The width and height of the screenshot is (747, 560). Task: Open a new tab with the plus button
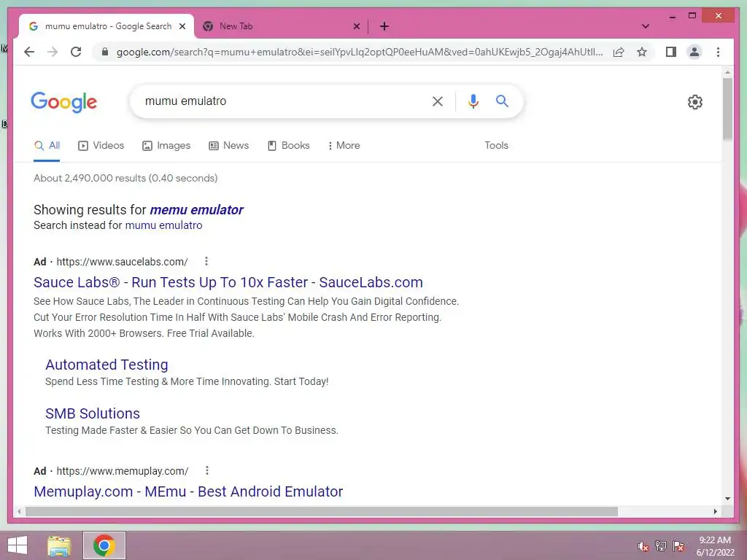coord(384,26)
